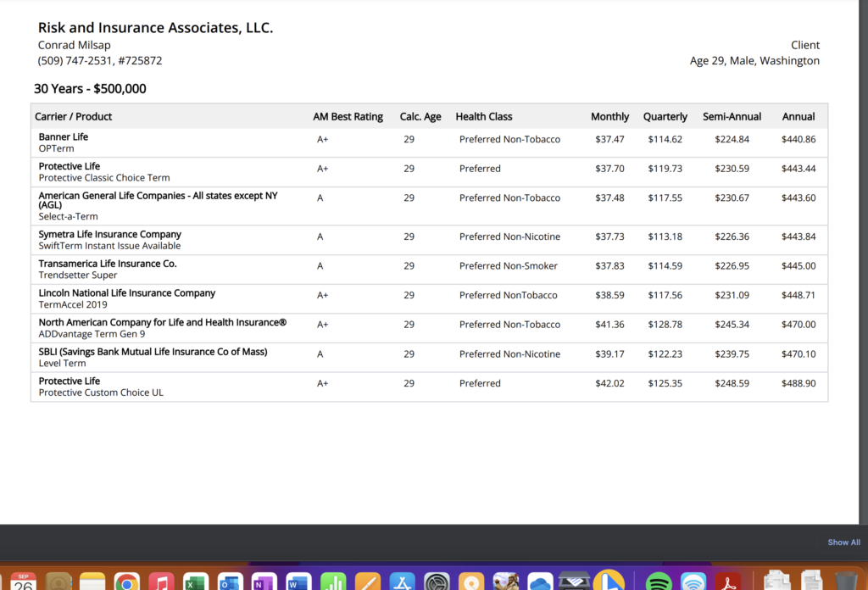Screen dimensions: 868x590
Task: Open the Pages app in the Dock
Action: pos(367,582)
